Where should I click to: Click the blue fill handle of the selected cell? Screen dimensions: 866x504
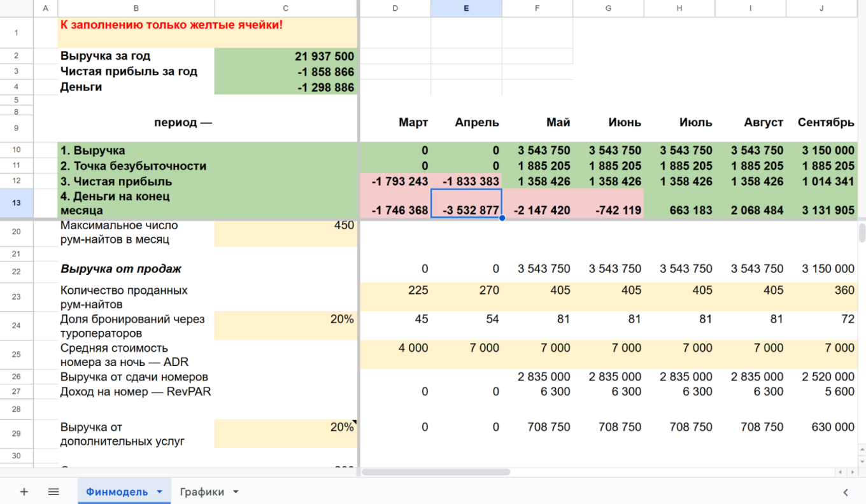[502, 218]
